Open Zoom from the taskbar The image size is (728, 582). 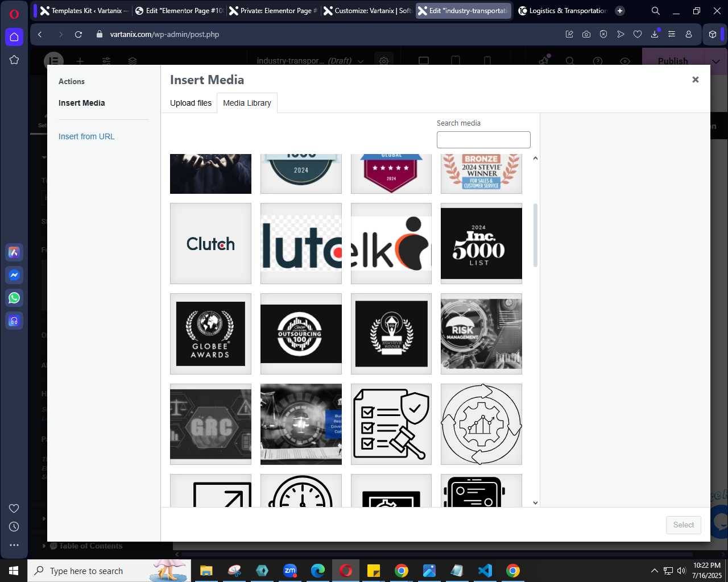click(x=290, y=571)
